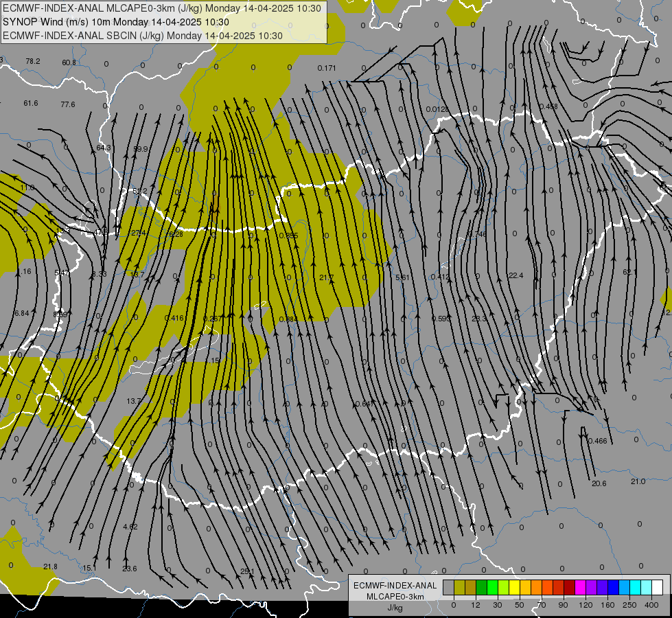Click the map value 0.412
Image resolution: width=672 pixels, height=618 pixels.
[x=440, y=277]
